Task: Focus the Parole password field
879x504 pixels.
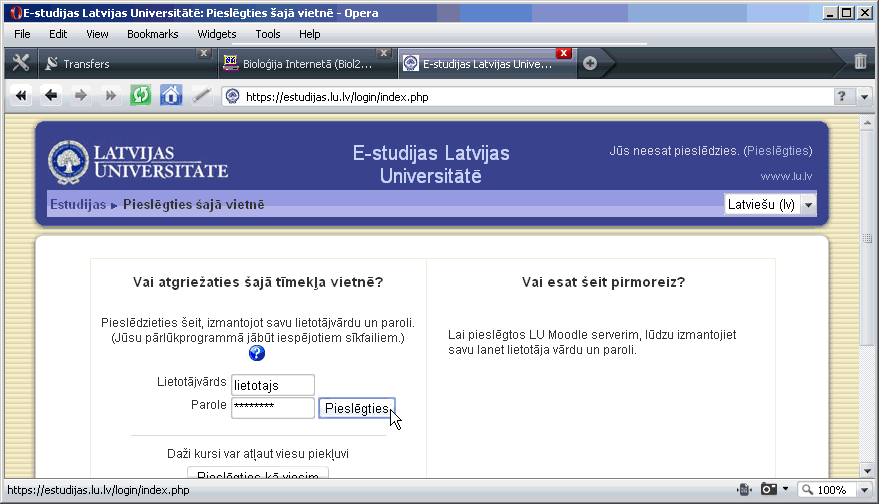Action: [x=272, y=408]
